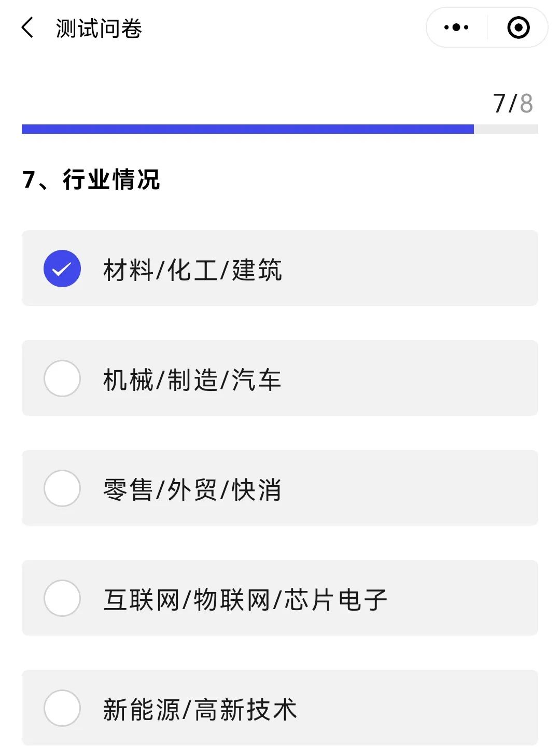
Task: Tap the 互联网/物联网/芯片电子 option text
Action: coord(245,600)
